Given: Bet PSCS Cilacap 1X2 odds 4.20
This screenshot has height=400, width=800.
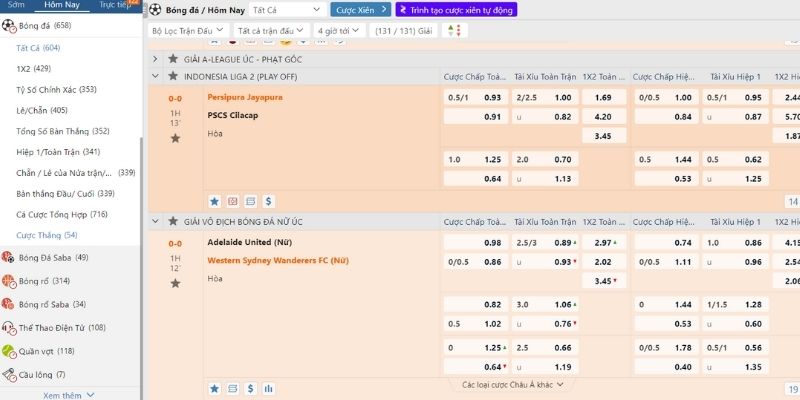Looking at the screenshot, I should (x=604, y=116).
